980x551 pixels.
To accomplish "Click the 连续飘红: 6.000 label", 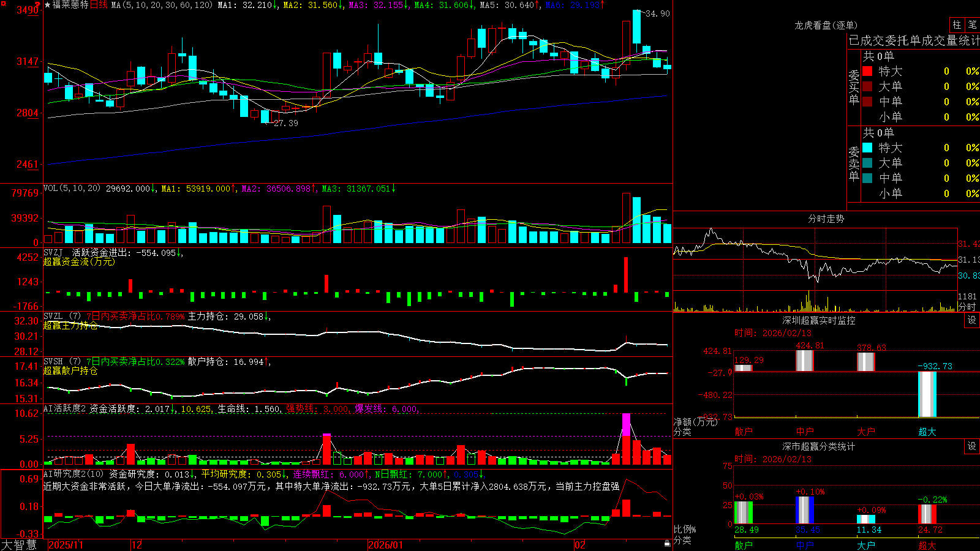I will pyautogui.click(x=331, y=474).
